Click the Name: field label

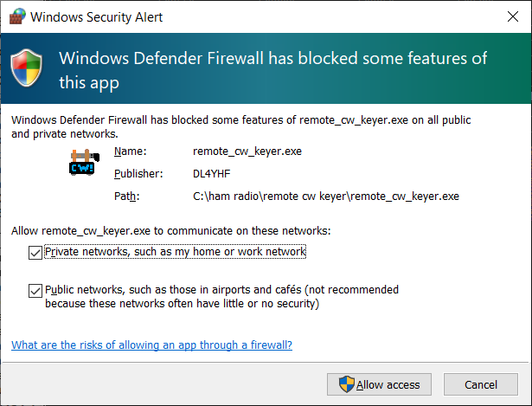pos(130,151)
